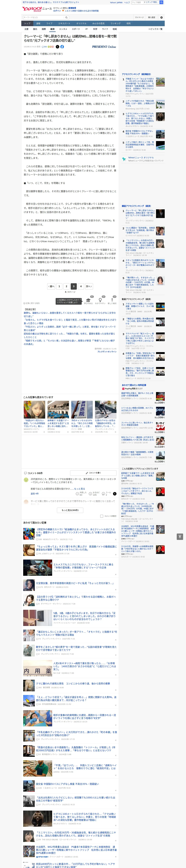Open settings via the gear icon
This screenshot has width=186, height=868.
point(161,18)
